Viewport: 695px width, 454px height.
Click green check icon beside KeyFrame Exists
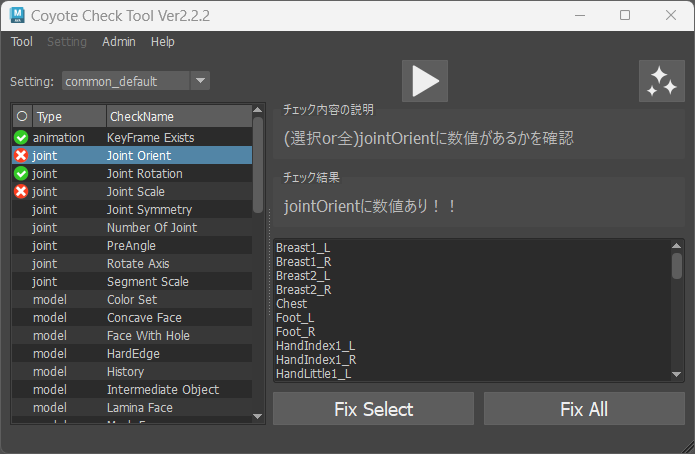click(21, 137)
